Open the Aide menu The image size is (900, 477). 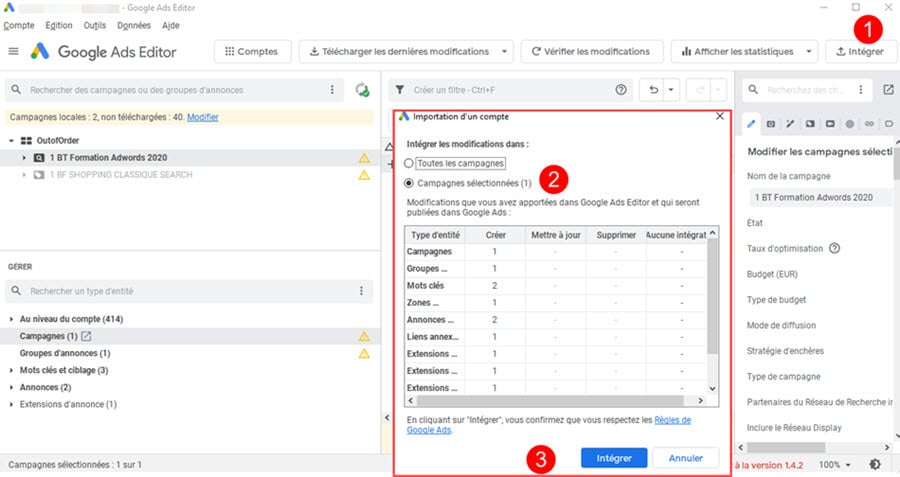[170, 25]
